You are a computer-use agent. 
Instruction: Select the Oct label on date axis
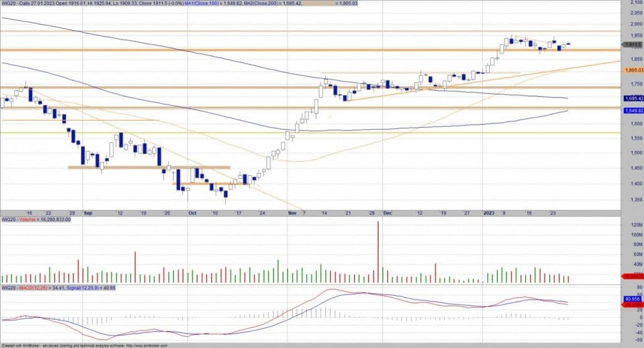click(x=192, y=213)
